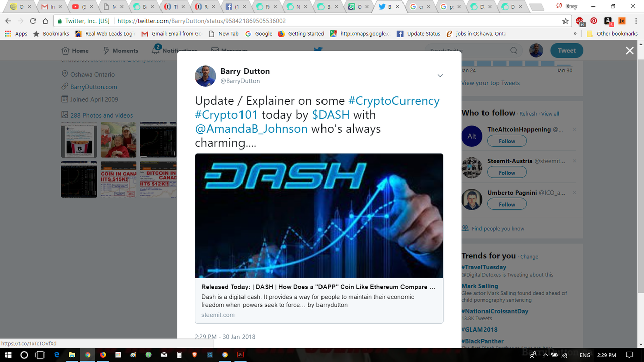The height and width of the screenshot is (362, 644).
Task: Open the Pinterest extension icon
Action: point(594,21)
